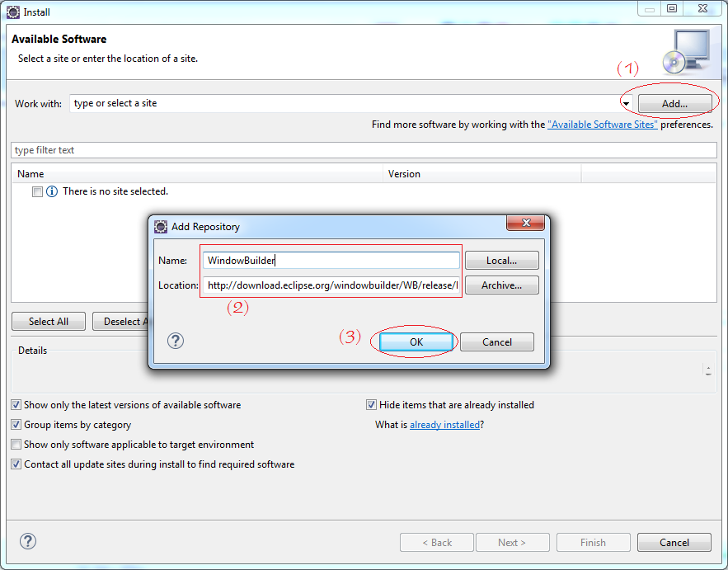
Task: Minimize the Install window
Action: 650,8
